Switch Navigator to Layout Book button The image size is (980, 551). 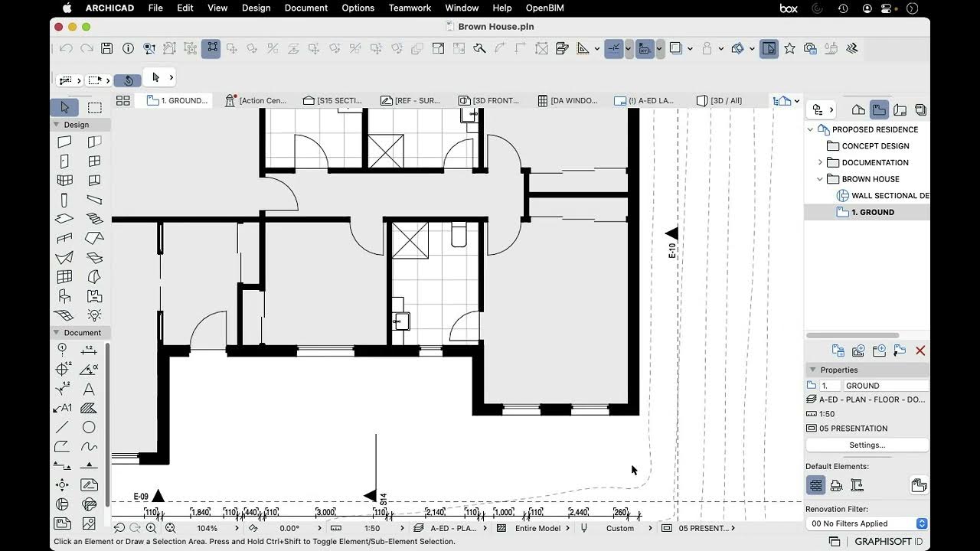(900, 109)
